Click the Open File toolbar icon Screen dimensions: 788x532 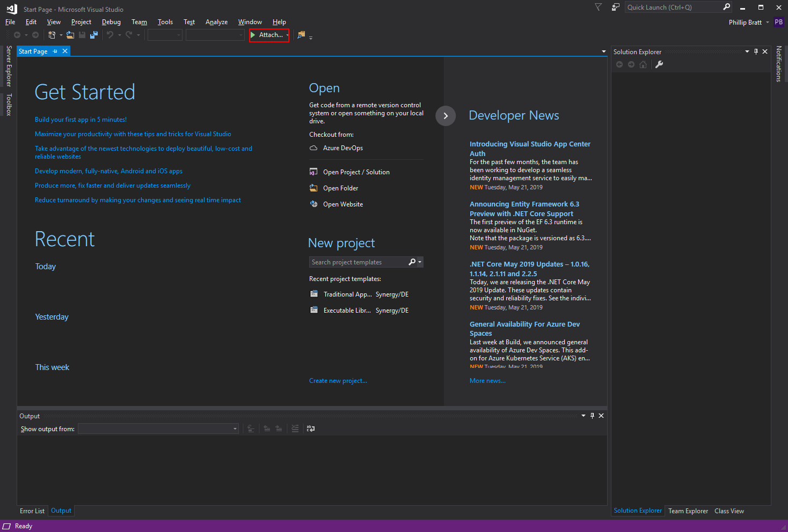point(70,35)
